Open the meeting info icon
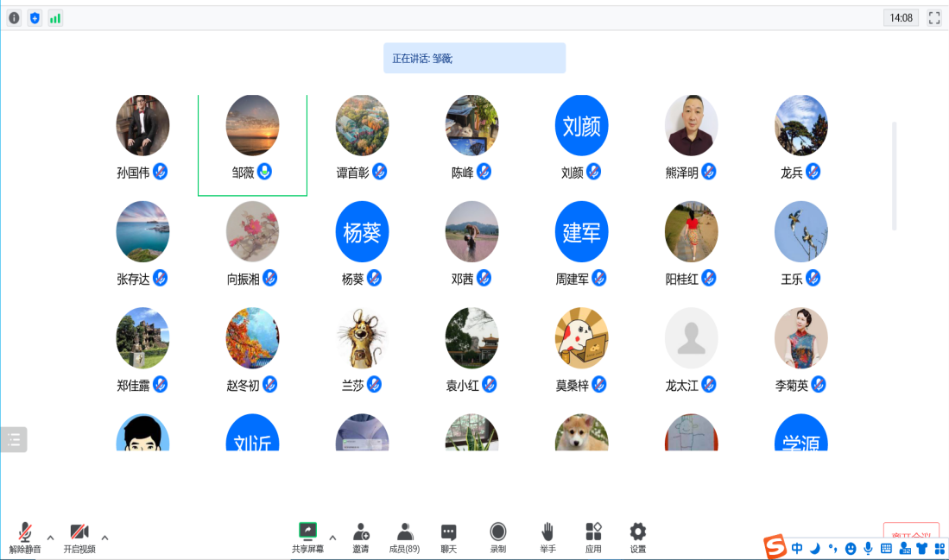 pyautogui.click(x=14, y=18)
